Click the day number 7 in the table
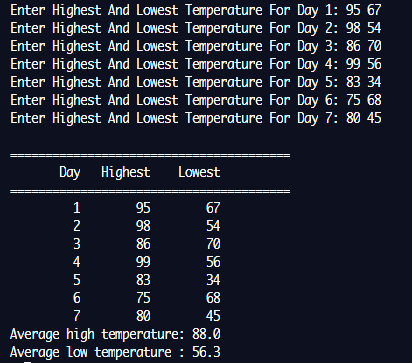The height and width of the screenshot is (363, 412). click(x=77, y=316)
